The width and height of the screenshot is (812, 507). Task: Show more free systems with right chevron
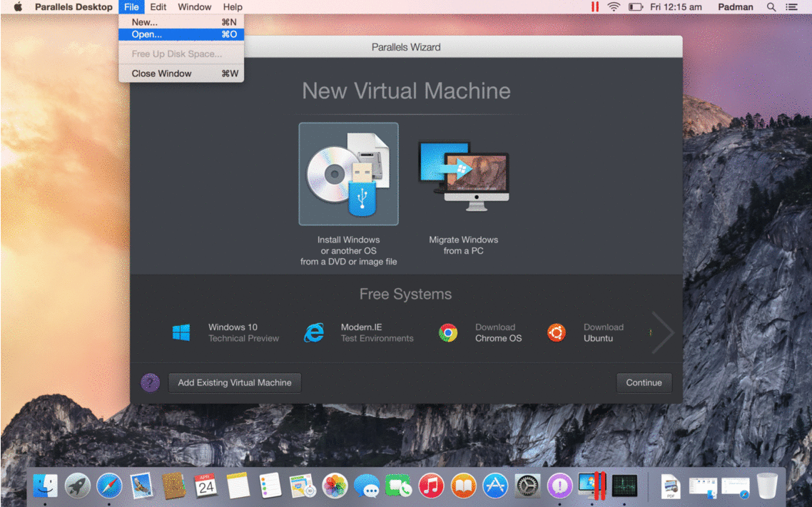(x=662, y=333)
